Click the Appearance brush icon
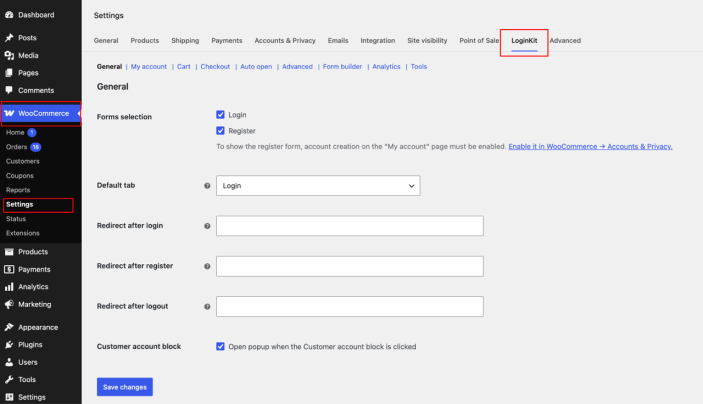 [x=9, y=327]
